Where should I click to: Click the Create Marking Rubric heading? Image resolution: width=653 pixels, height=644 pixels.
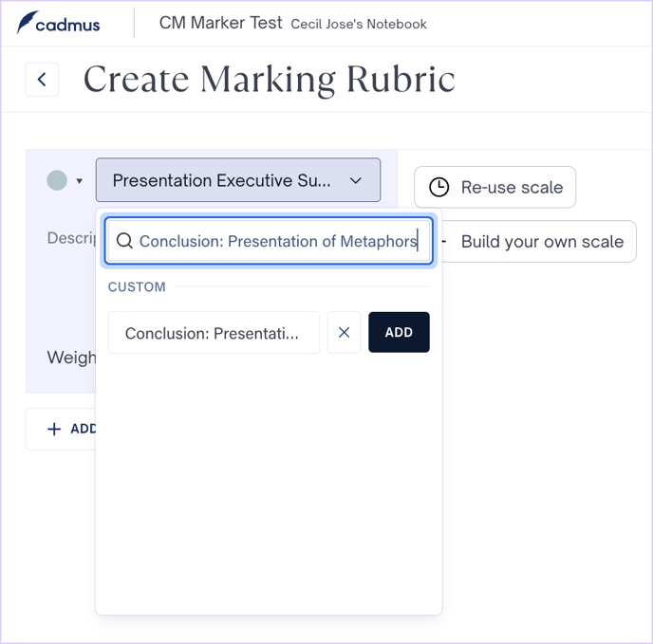click(x=269, y=80)
